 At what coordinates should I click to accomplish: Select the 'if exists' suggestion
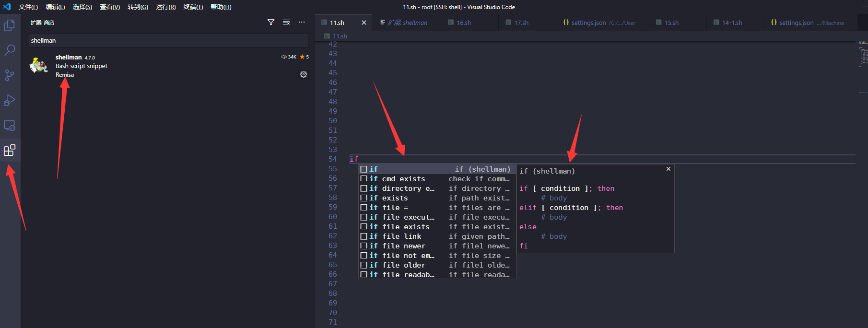(x=437, y=198)
